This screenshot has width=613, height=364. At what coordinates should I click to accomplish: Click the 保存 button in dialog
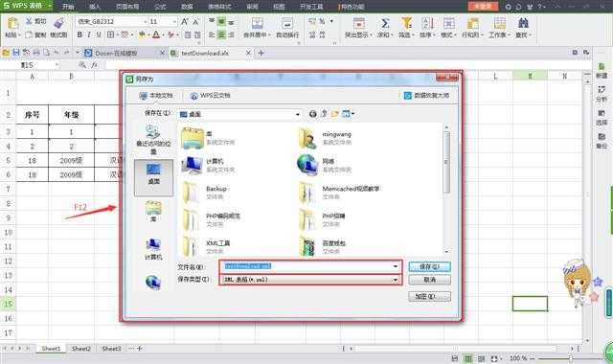(430, 266)
